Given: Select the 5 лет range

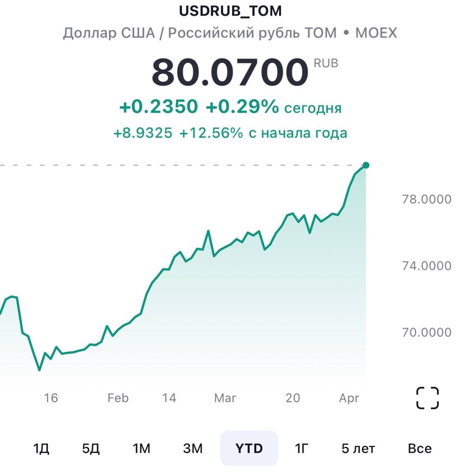Looking at the screenshot, I should click(x=358, y=448).
